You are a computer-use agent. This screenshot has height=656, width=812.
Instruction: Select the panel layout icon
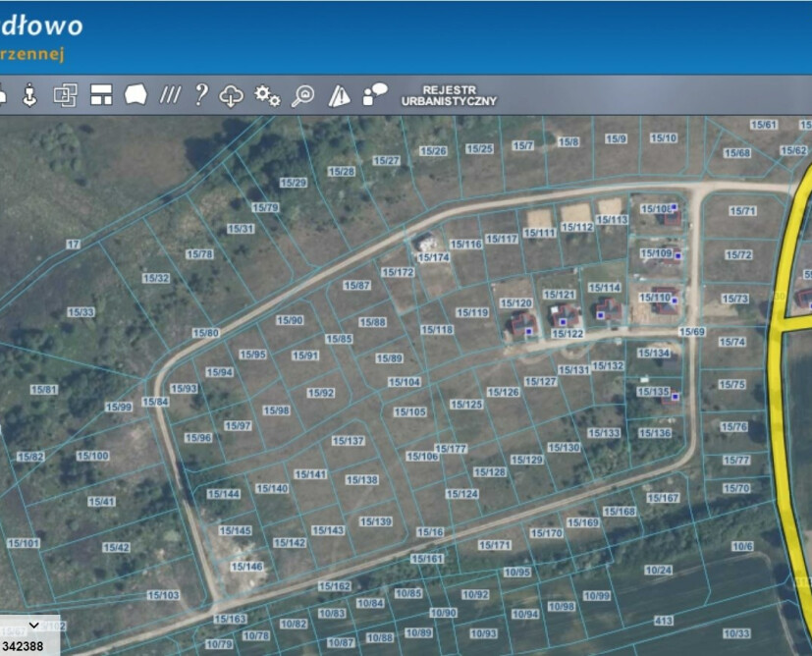(101, 95)
